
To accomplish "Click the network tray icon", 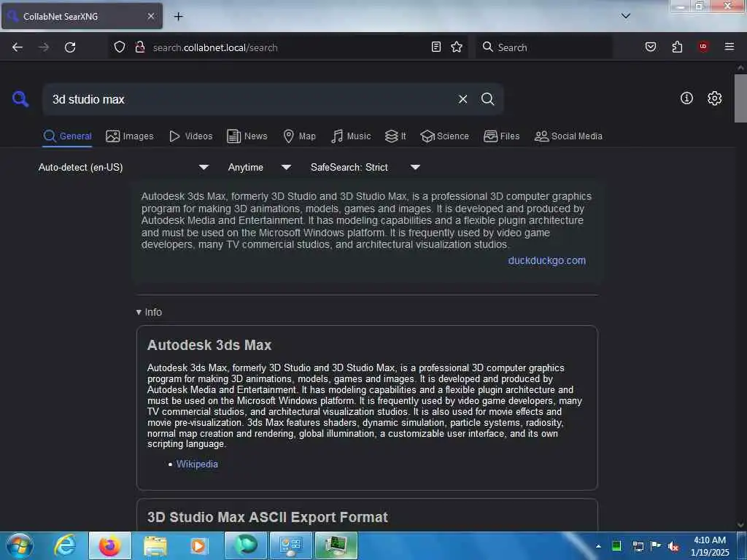I will click(x=638, y=547).
